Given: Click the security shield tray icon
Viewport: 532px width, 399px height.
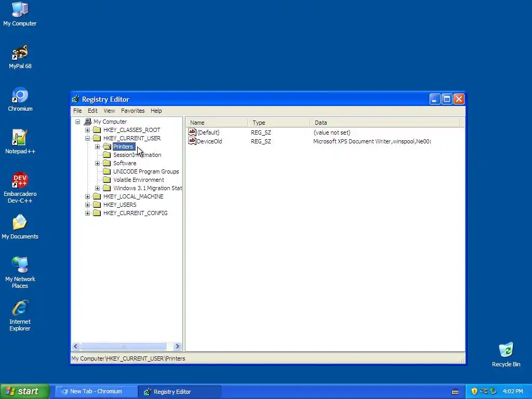Looking at the screenshot, I should click(x=474, y=391).
